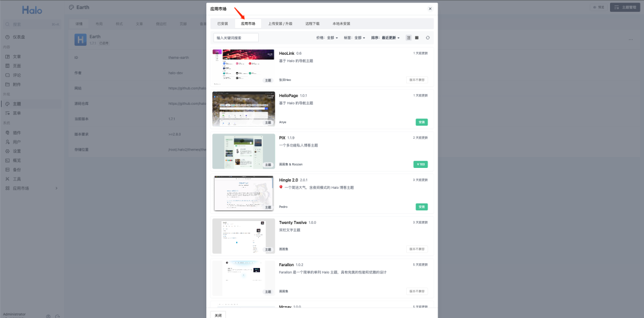Screen dimensions: 644x318
Task: Select the 侧边栏 tab on Earth theme page
Action: (x=161, y=24)
